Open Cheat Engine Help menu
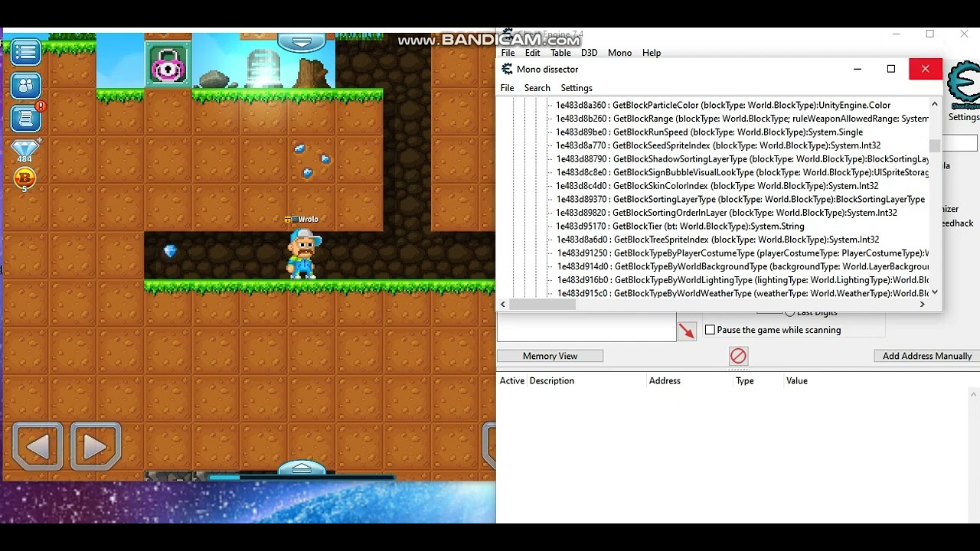Screen dimensions: 980x551 pyautogui.click(x=652, y=53)
